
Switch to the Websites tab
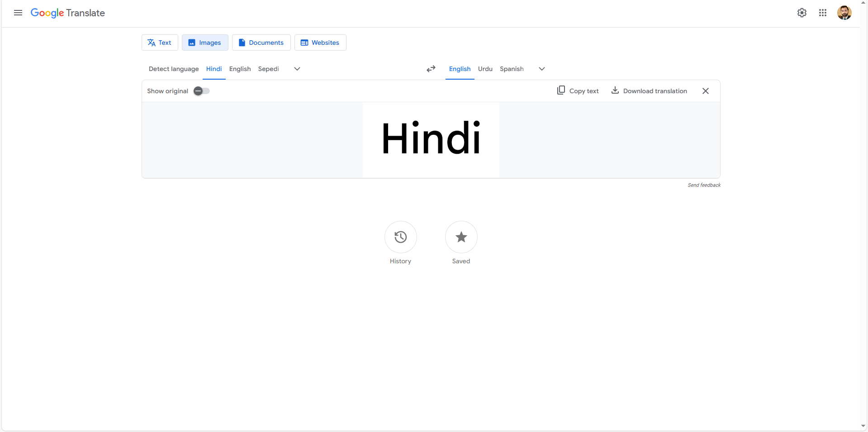[x=320, y=42]
